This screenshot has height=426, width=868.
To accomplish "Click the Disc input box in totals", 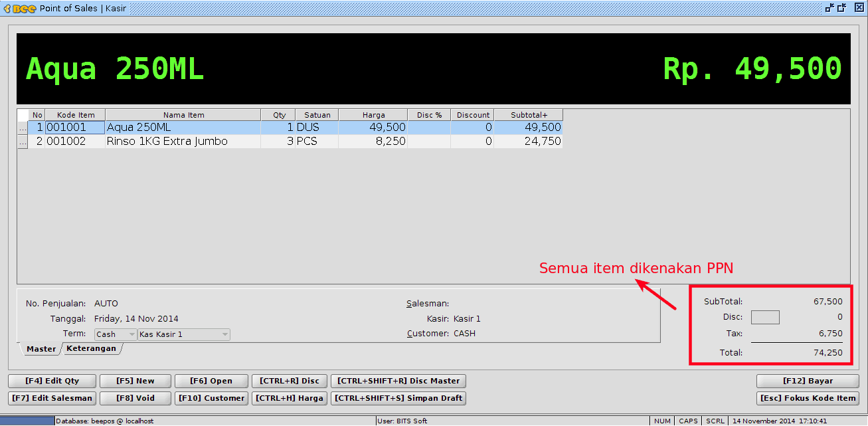I will coord(765,317).
